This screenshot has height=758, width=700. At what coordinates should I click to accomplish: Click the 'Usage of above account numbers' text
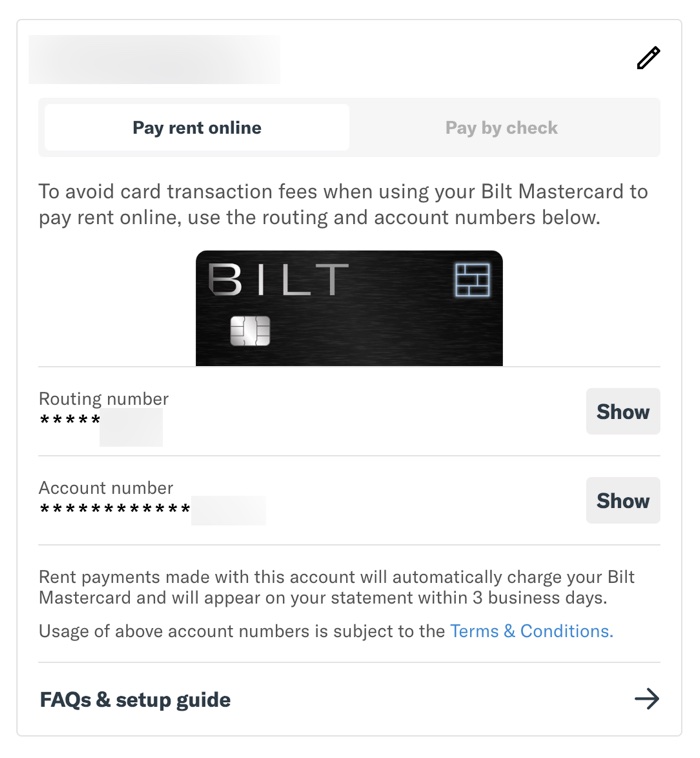coord(242,631)
